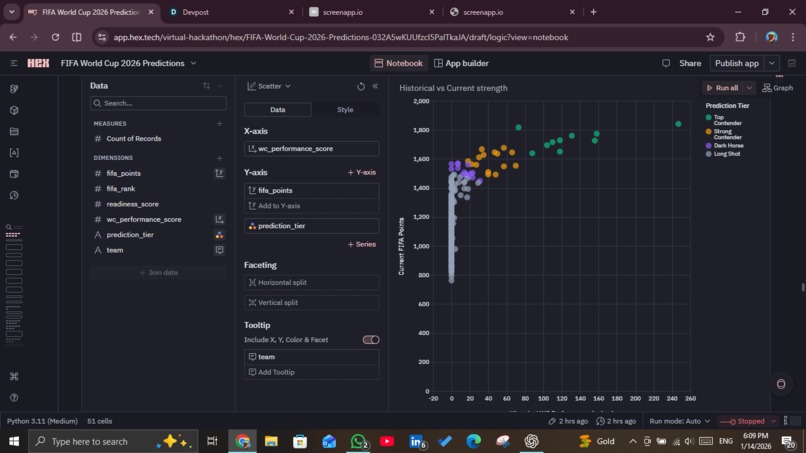Screen dimensions: 806x453
Task: Open the help question mark icon
Action: click(14, 397)
